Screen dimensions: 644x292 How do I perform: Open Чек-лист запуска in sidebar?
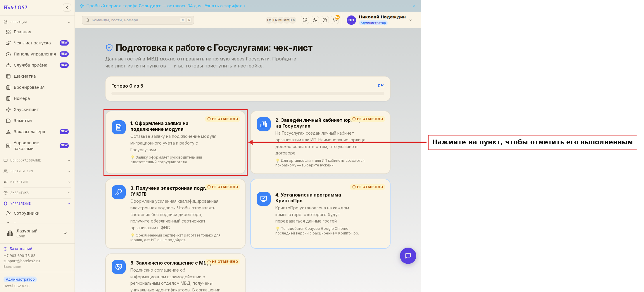click(x=37, y=43)
